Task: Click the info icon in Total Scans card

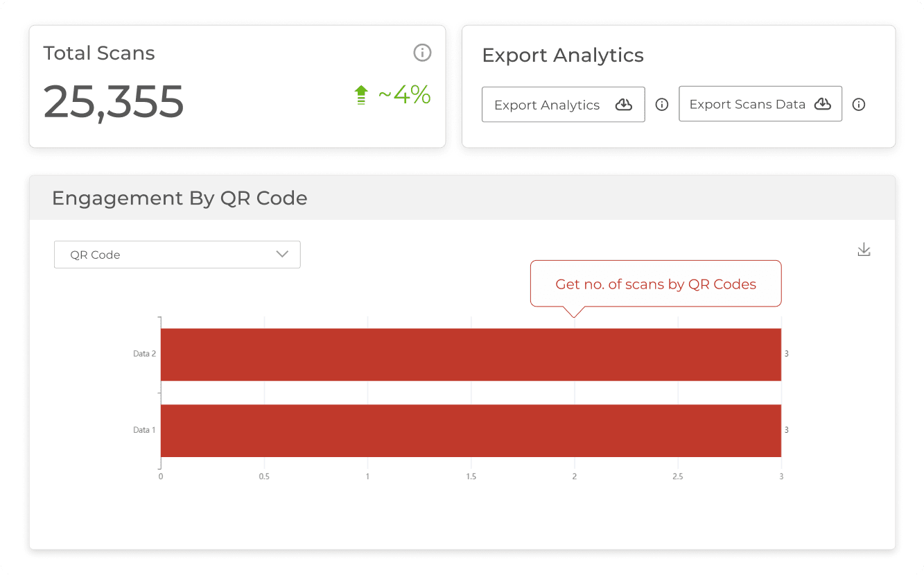Action: pos(422,53)
